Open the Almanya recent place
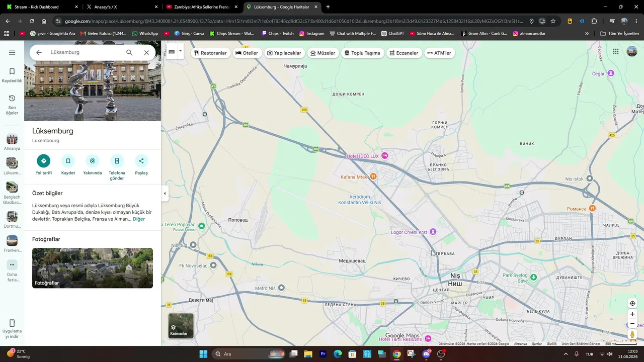This screenshot has height=362, width=644. click(12, 142)
